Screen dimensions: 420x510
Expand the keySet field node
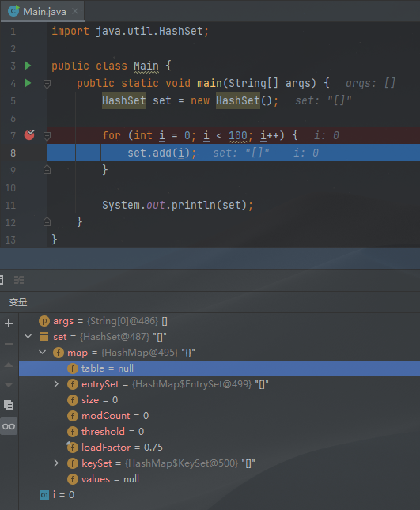coord(56,463)
